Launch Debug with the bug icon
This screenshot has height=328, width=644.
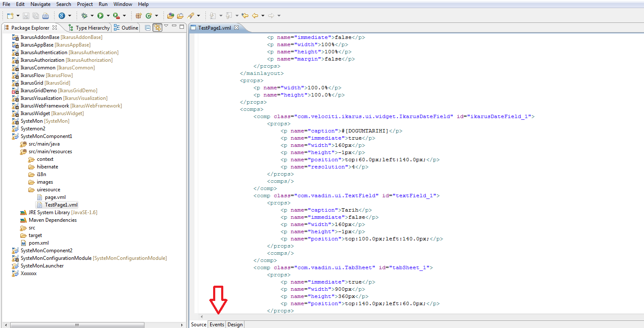coord(84,16)
